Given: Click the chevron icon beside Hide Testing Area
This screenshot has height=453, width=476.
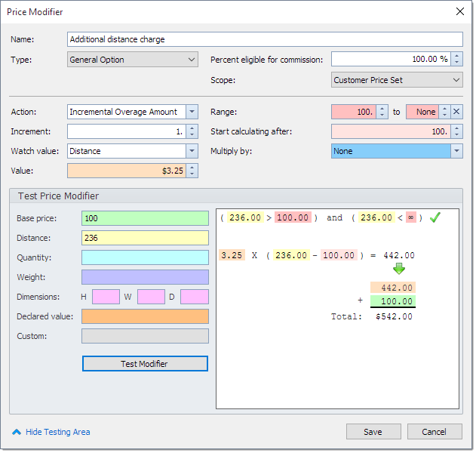Looking at the screenshot, I should [17, 432].
